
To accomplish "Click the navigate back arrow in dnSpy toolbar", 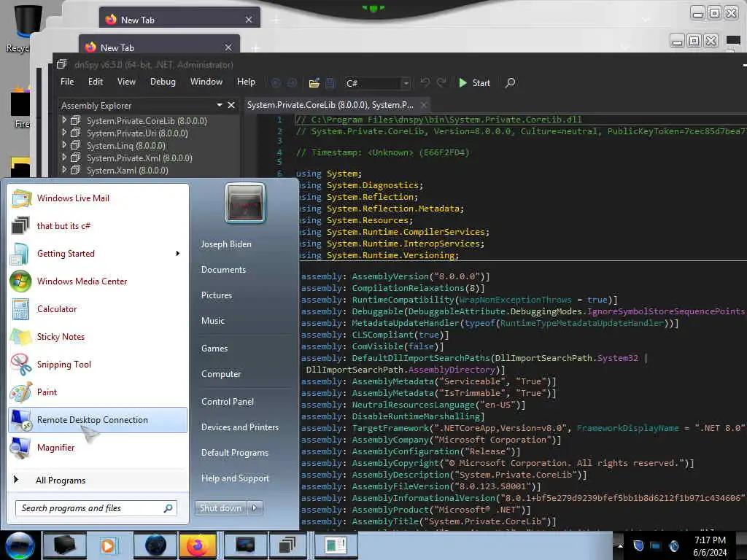I will coord(275,83).
